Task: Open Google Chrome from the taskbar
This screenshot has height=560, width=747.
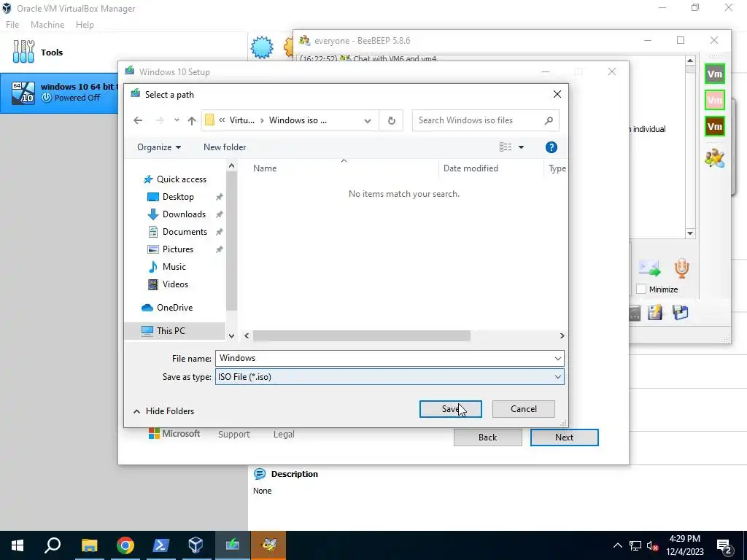Action: click(x=125, y=545)
